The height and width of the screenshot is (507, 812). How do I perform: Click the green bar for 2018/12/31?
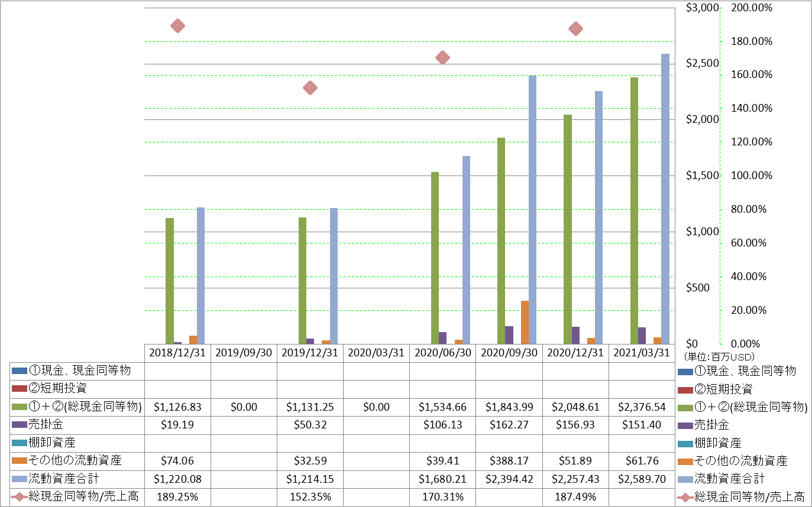[170, 281]
